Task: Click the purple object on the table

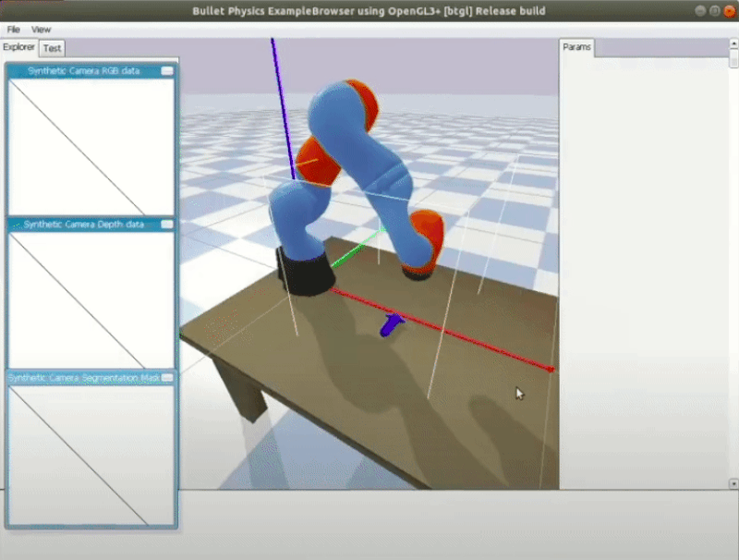Action: 393,325
